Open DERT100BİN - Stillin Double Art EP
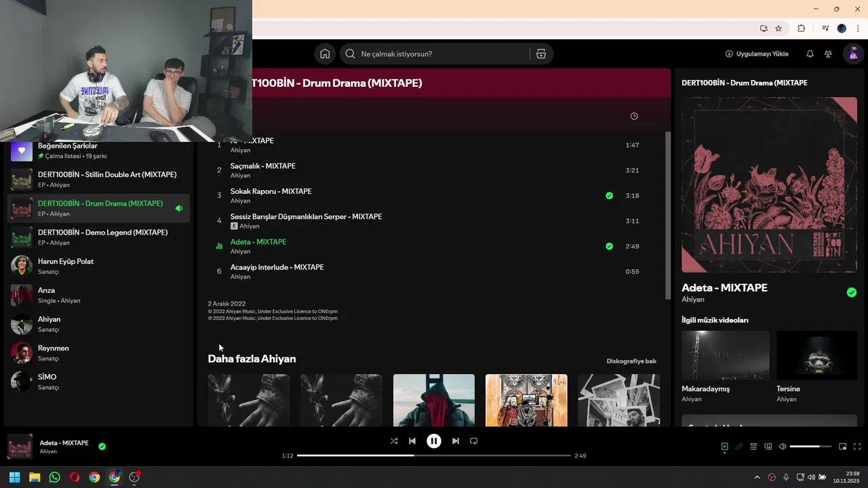This screenshot has height=488, width=868. [99, 180]
